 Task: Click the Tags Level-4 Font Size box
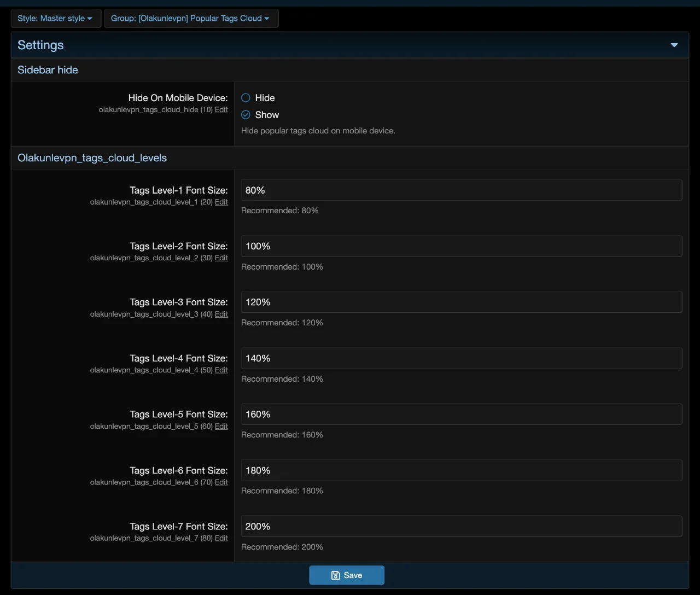coord(461,358)
